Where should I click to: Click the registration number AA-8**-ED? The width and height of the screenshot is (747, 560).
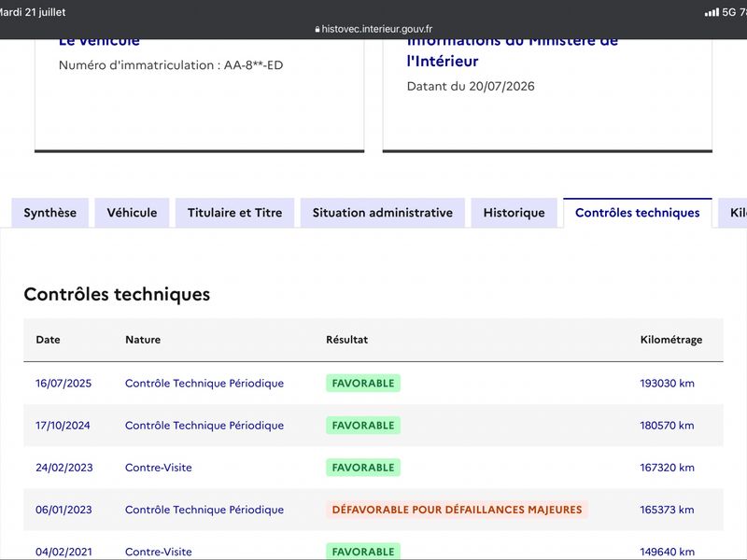(x=253, y=65)
